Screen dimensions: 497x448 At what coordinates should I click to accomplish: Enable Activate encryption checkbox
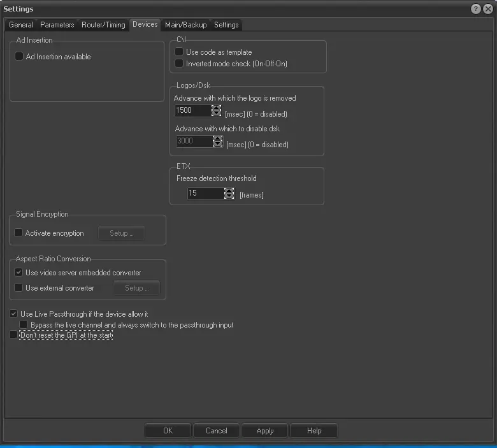tap(18, 233)
